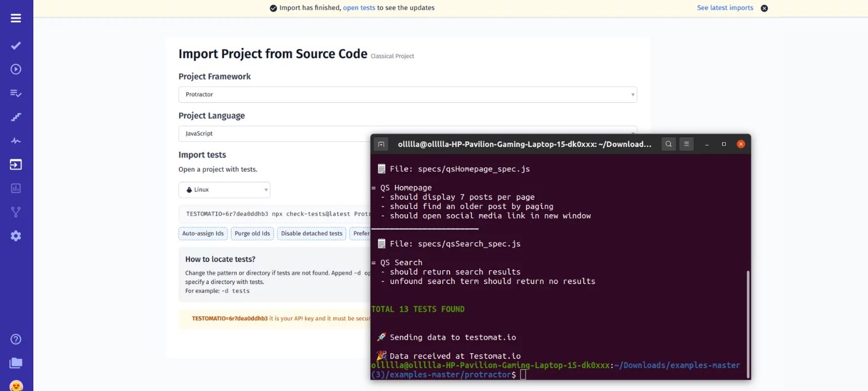
Task: Open the Project Language dropdown showing JavaScript
Action: coord(407,133)
